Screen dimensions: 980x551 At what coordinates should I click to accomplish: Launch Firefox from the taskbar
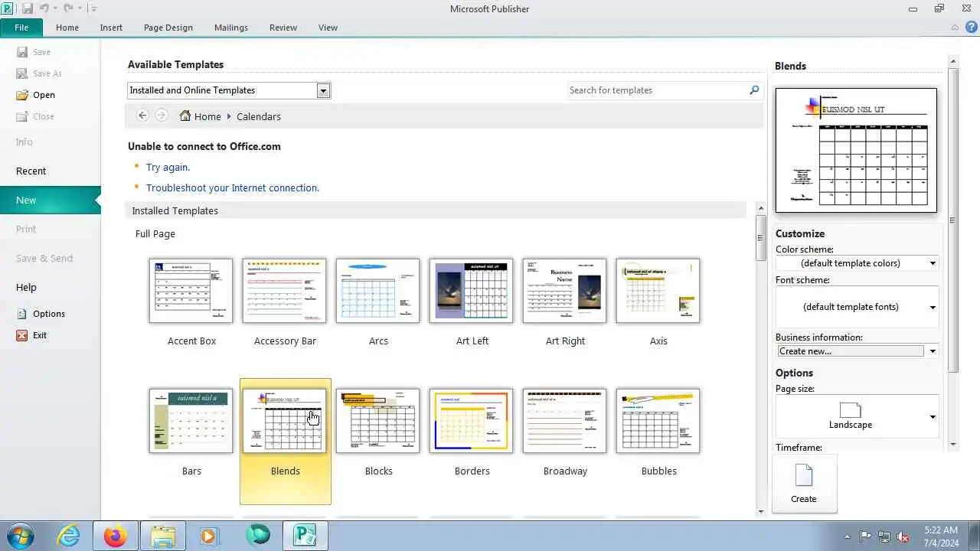(116, 536)
